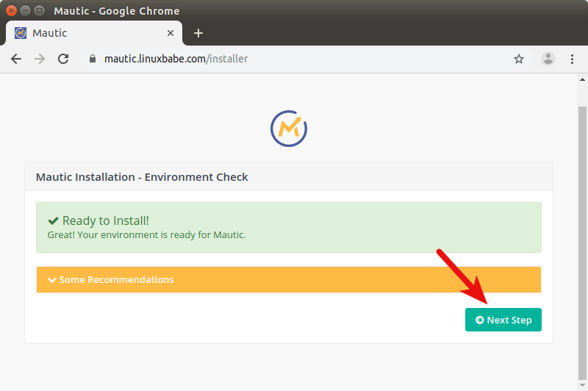Select the Mautic browser tab
This screenshot has height=391, width=588.
[88, 33]
